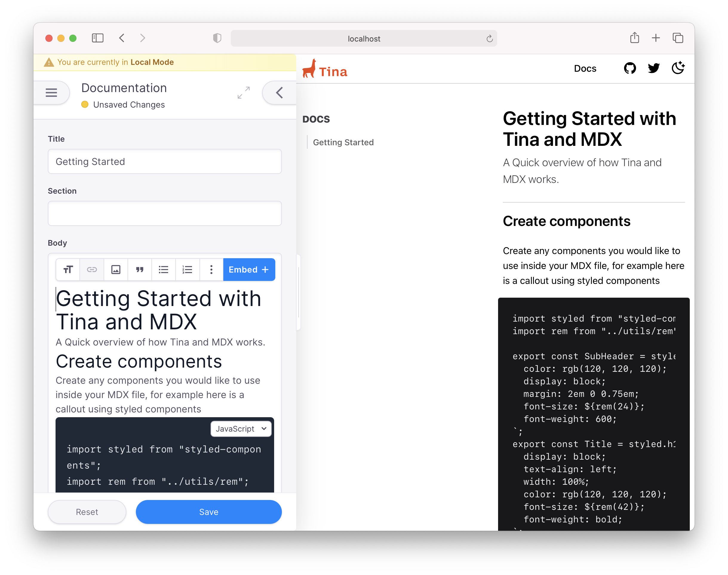Collapse the sidebar with left chevron

coord(279,93)
